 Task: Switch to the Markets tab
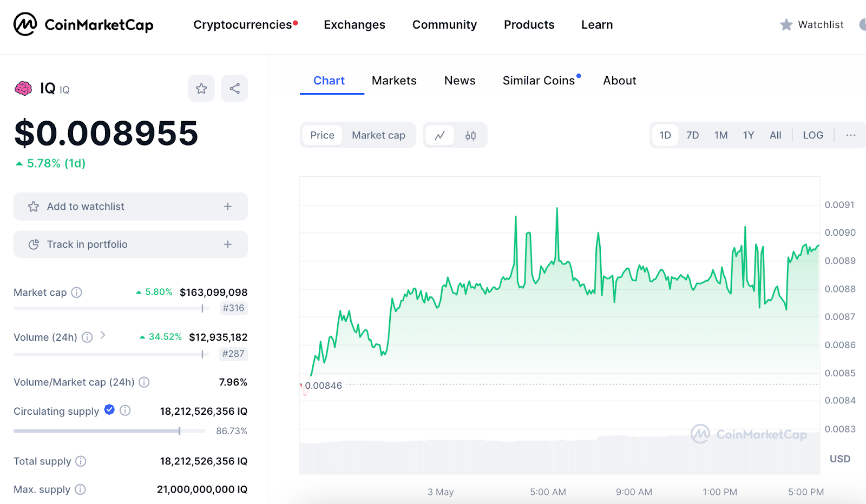(393, 80)
